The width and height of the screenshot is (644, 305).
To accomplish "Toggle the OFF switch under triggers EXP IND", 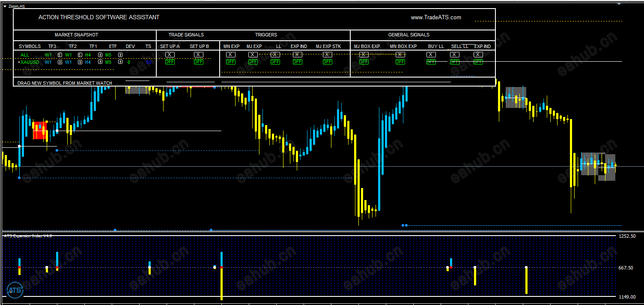I will tap(298, 62).
